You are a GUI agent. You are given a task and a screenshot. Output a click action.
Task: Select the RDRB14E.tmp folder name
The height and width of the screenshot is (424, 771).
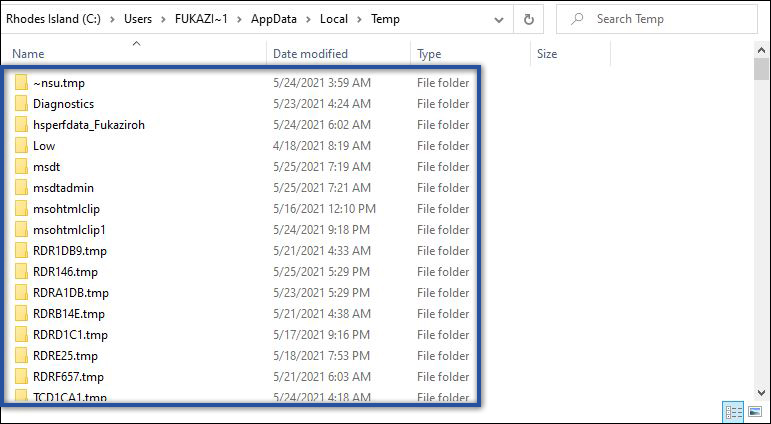coord(69,314)
